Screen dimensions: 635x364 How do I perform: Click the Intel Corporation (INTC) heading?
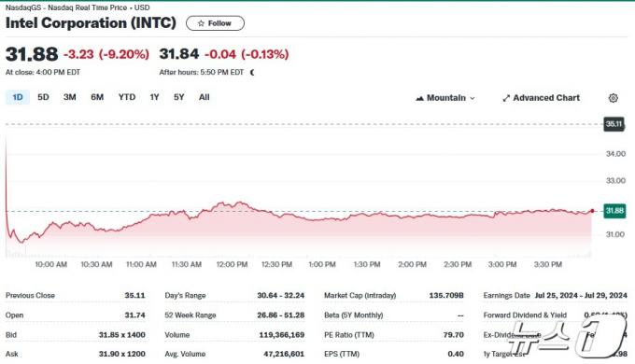91,23
